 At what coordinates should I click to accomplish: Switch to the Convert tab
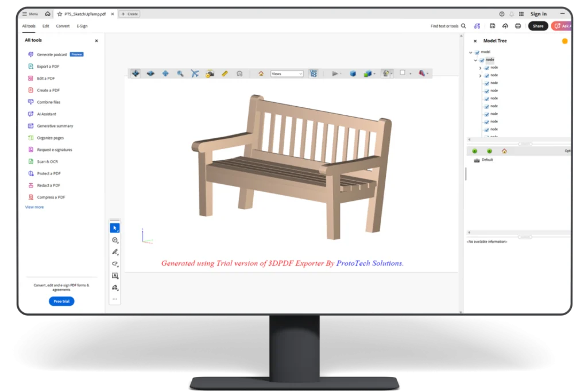coord(63,26)
